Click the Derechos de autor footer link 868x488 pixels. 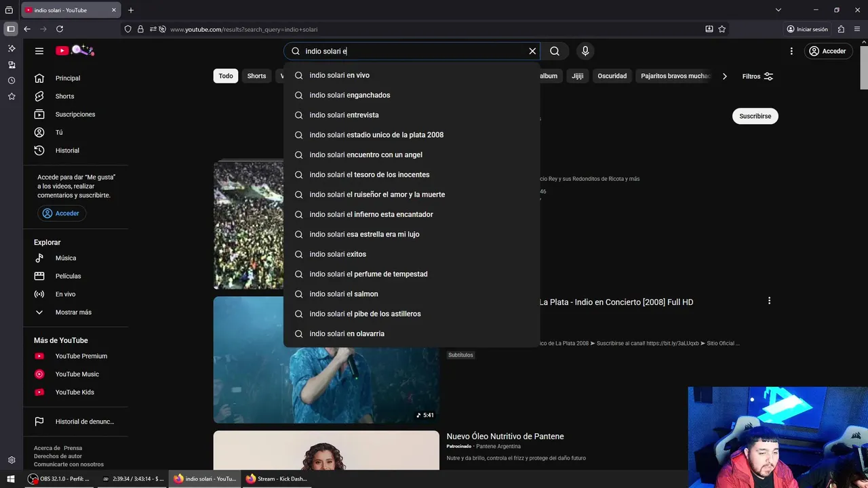tap(58, 456)
